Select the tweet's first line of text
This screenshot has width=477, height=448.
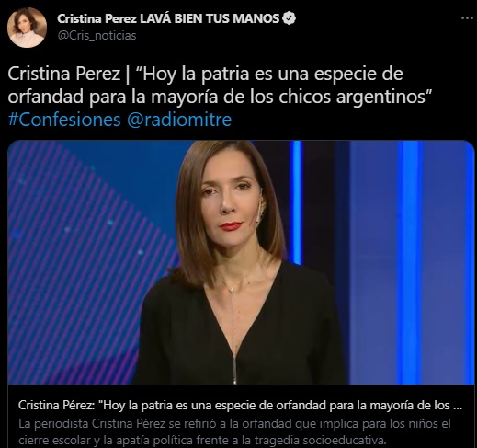pos(205,75)
